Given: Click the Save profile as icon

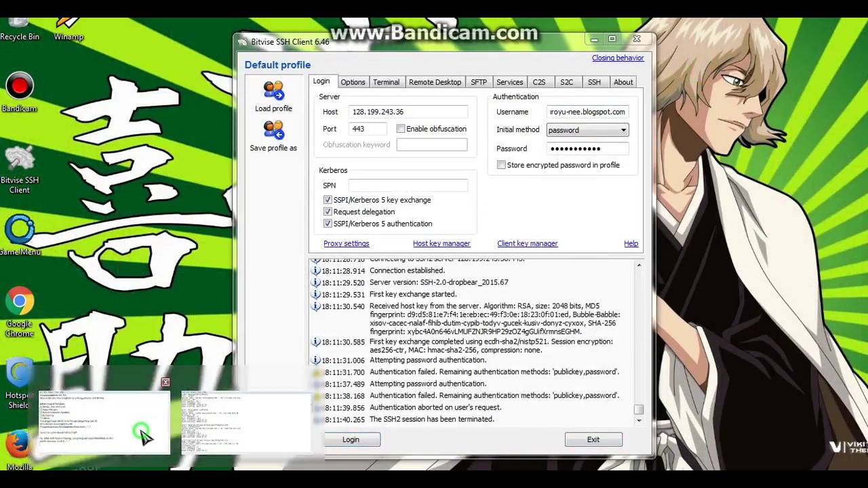Looking at the screenshot, I should coord(273,130).
